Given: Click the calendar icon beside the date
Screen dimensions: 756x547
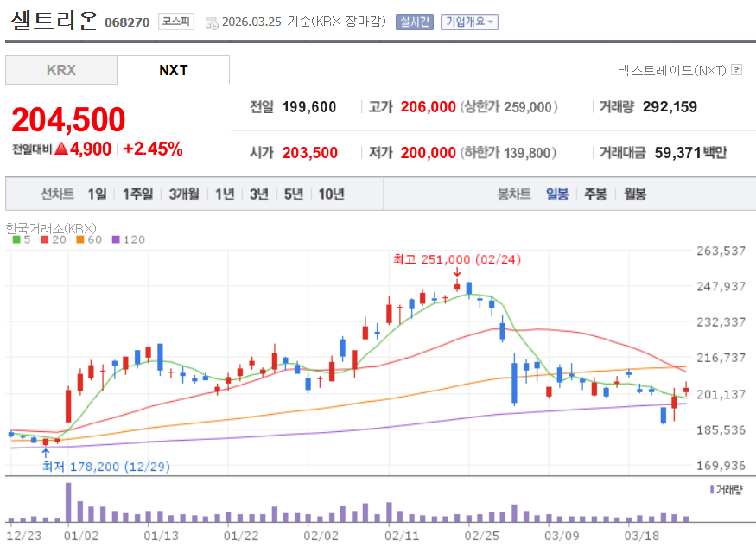Looking at the screenshot, I should pos(212,23).
